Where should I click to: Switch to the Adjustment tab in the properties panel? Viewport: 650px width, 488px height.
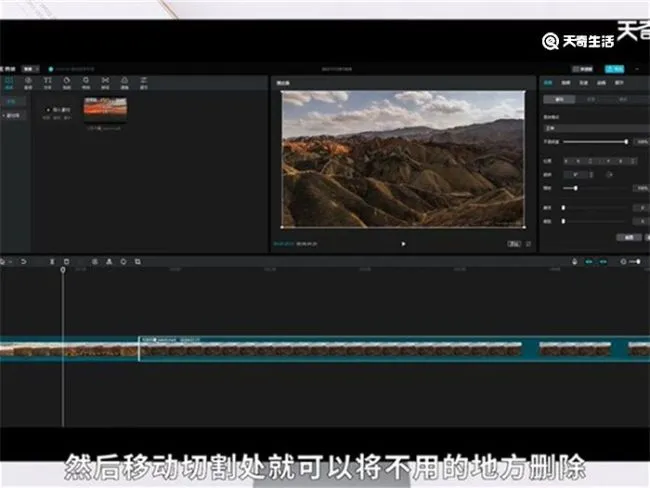(619, 83)
